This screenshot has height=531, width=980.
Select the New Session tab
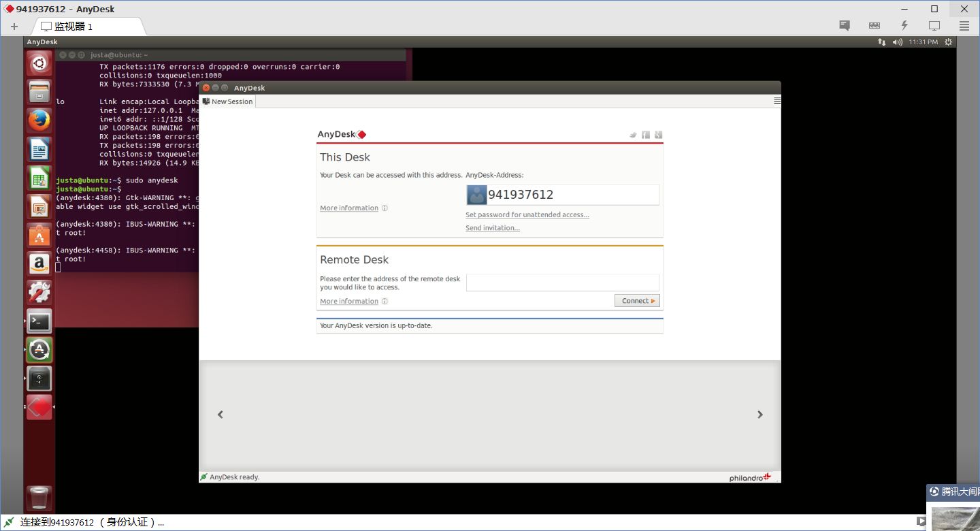tap(228, 101)
